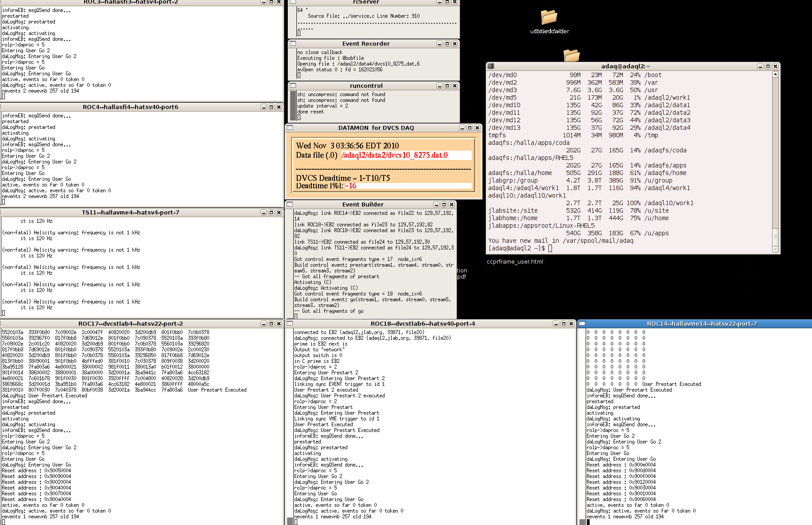Screen dimensions: 812x525
Task: Open the Event Builder window menu icon
Action: click(x=290, y=204)
